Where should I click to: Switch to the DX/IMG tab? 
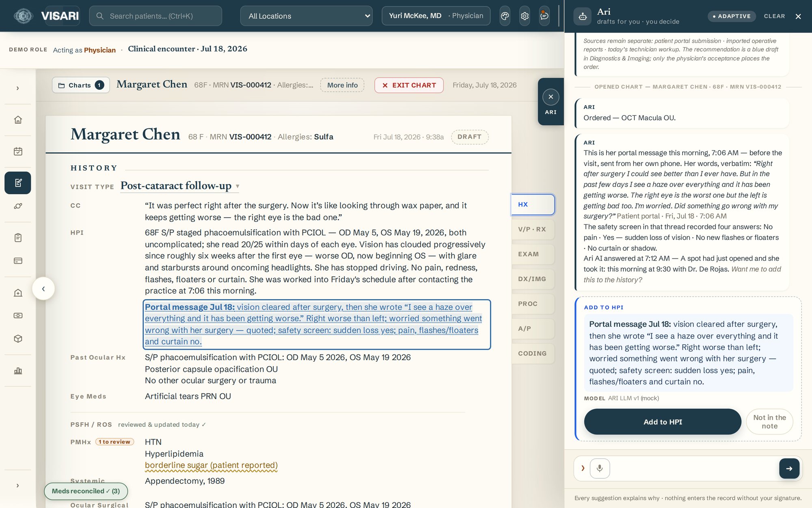533,279
